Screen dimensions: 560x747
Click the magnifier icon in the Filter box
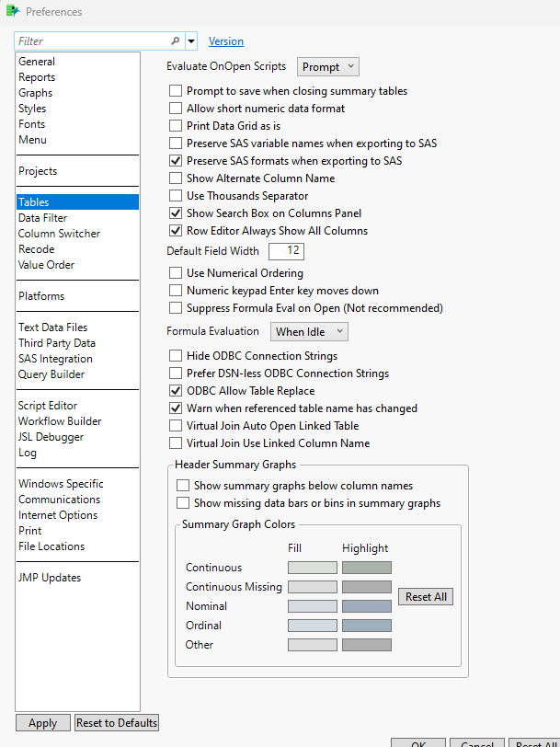tap(176, 41)
